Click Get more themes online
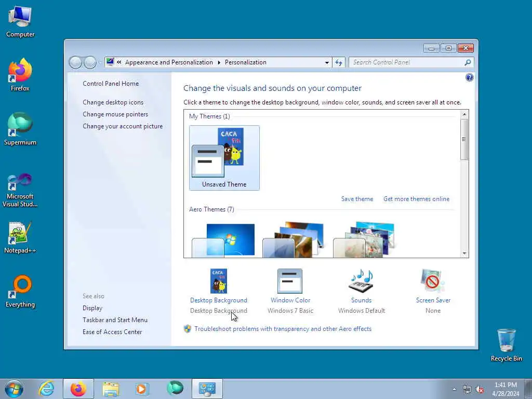Image resolution: width=532 pixels, height=399 pixels. (416, 199)
